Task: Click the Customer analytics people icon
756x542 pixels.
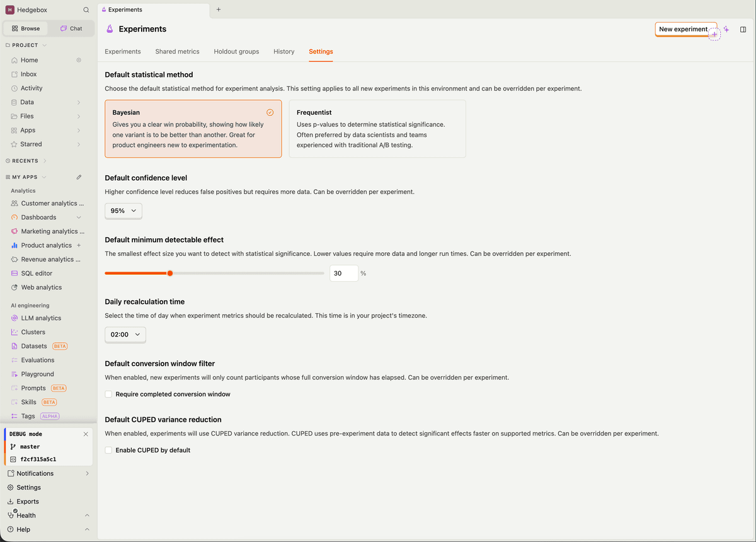Action: pyautogui.click(x=14, y=204)
